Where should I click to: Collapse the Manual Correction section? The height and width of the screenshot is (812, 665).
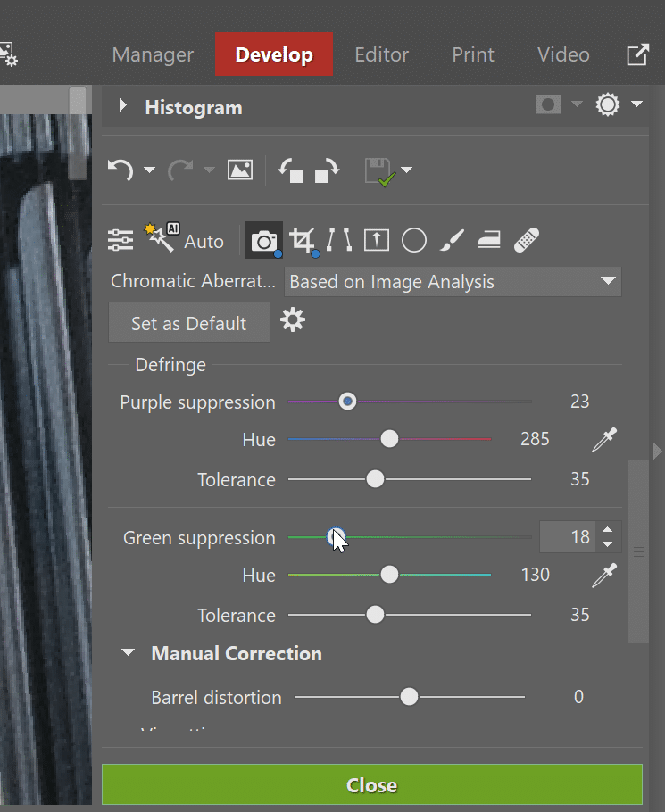(x=129, y=653)
